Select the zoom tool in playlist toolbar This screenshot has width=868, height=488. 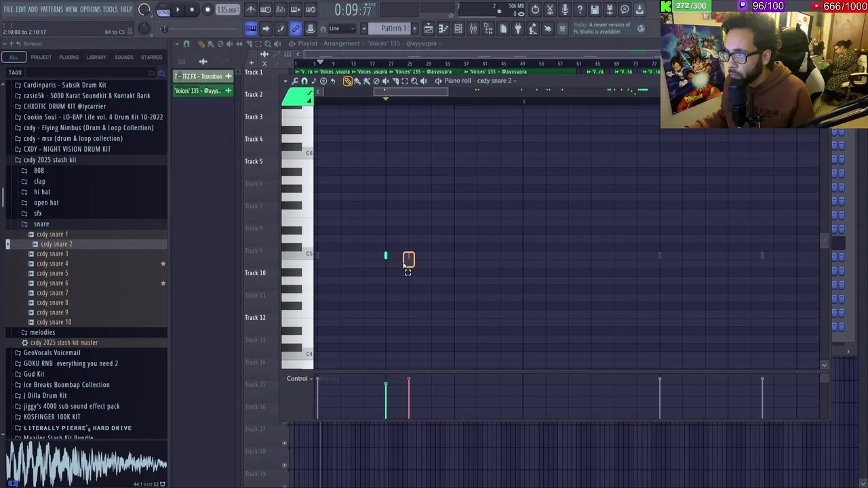(x=268, y=43)
